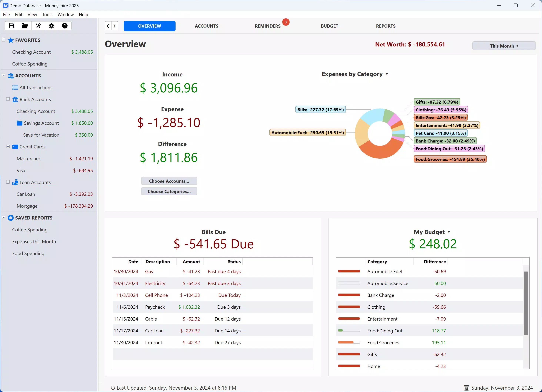Click the Choose Categories button
Image resolution: width=542 pixels, height=392 pixels.
(x=169, y=191)
